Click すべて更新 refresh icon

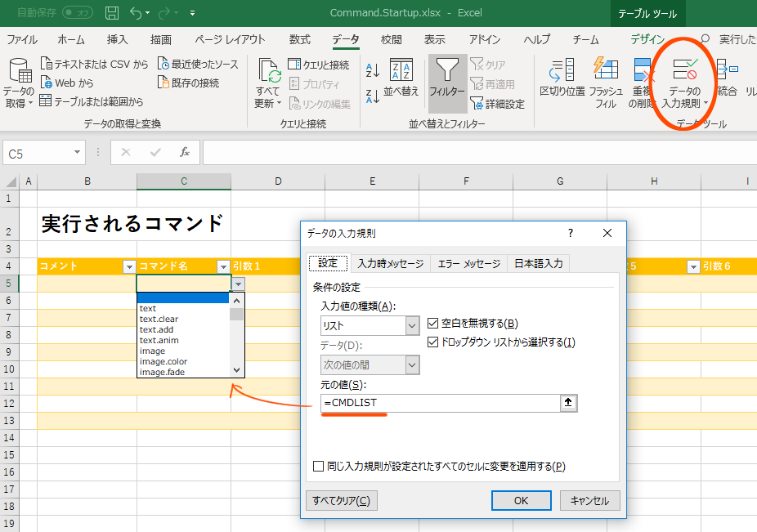[270, 70]
